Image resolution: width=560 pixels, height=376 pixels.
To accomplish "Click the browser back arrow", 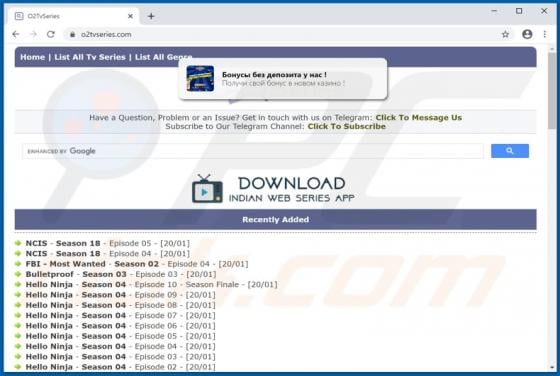I will pyautogui.click(x=15, y=34).
